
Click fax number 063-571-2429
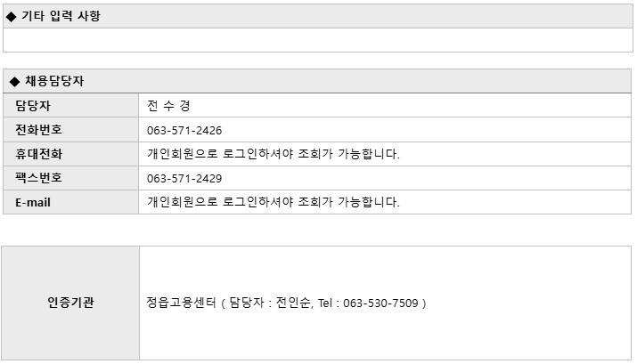point(184,179)
